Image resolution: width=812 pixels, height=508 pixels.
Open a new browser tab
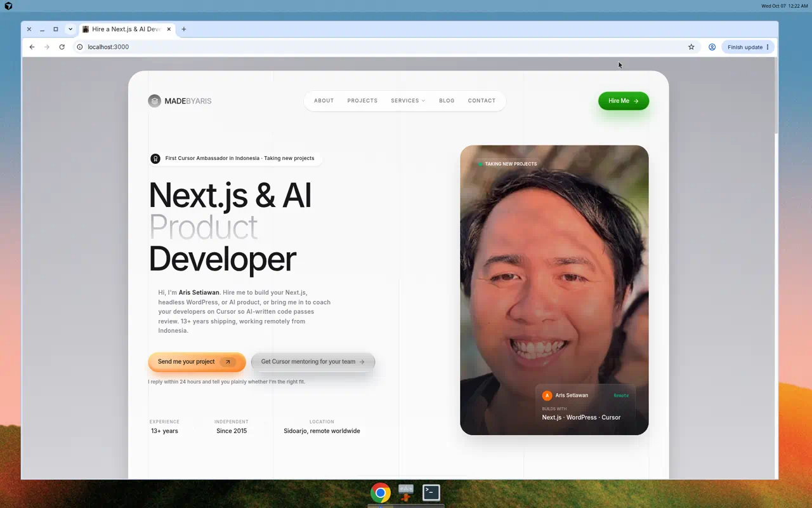pos(184,29)
